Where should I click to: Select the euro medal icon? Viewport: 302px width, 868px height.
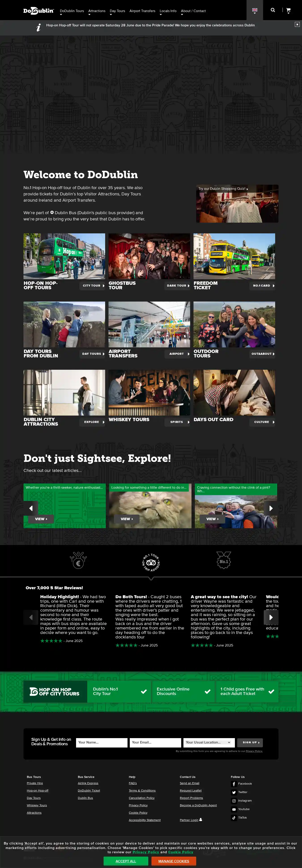coord(78,560)
